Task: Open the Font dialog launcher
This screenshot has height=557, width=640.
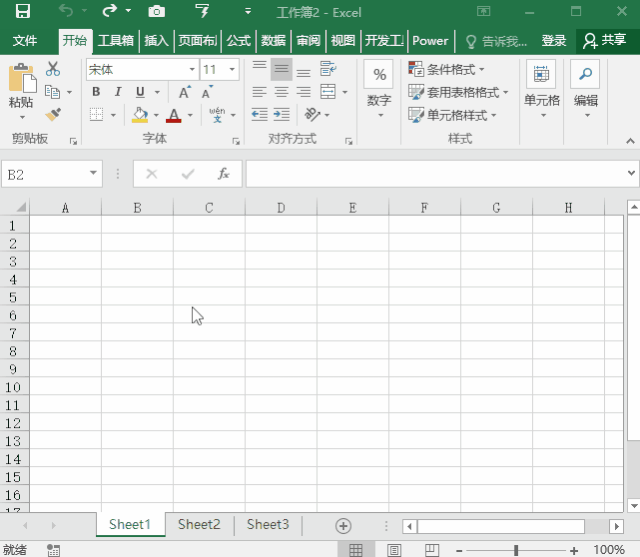Action: pos(236,141)
